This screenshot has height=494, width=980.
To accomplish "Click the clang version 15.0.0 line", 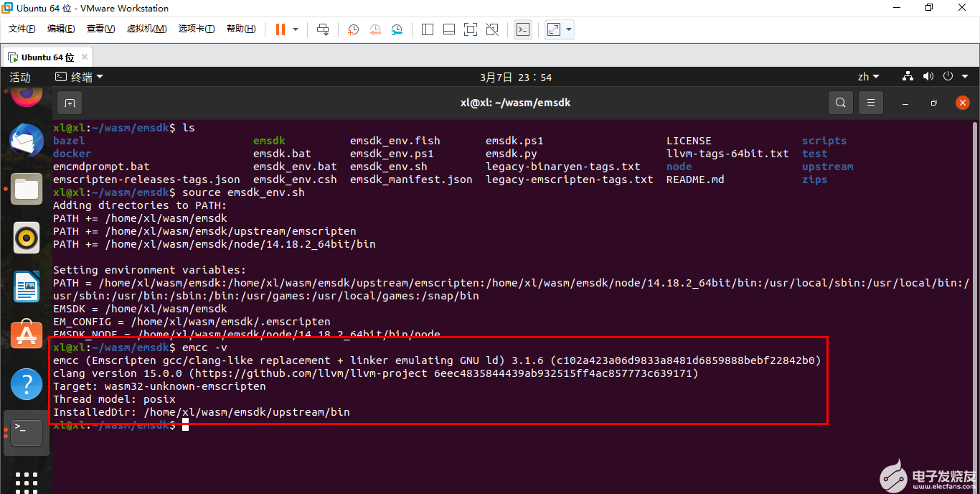I will click(x=375, y=373).
